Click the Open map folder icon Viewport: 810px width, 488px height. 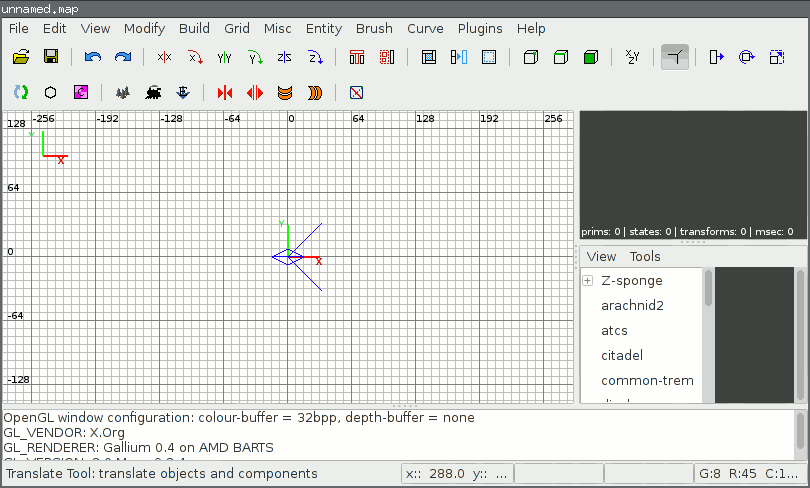coord(20,57)
